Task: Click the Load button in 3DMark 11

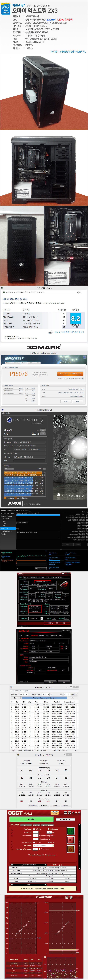Action: coord(66,401)
